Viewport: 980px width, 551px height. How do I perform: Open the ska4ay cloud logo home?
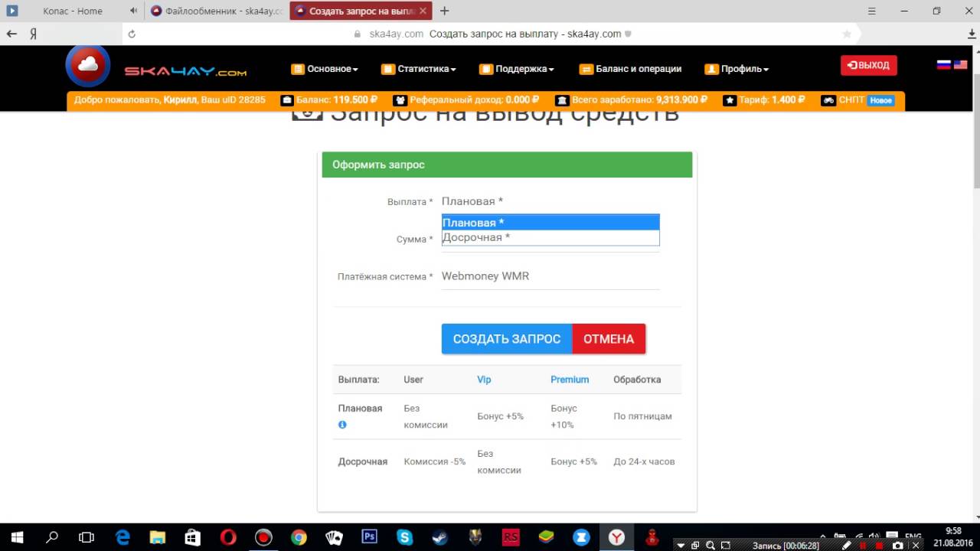[88, 66]
